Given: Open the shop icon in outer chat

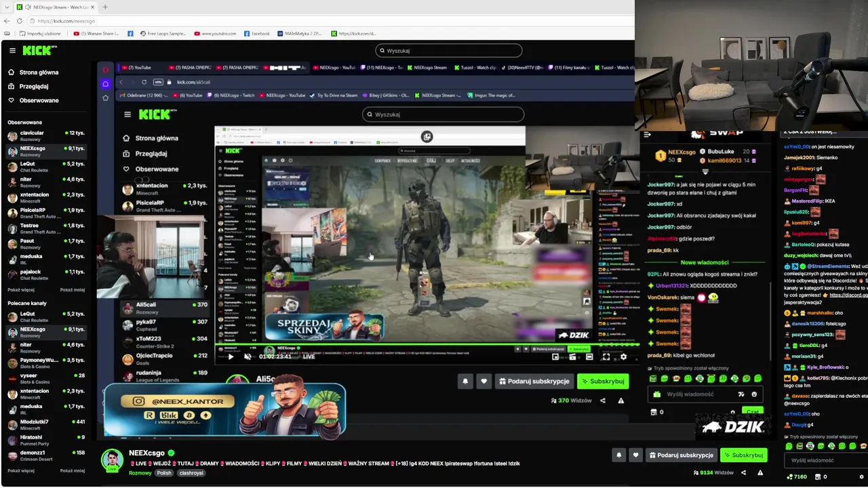Looking at the screenshot, I should pyautogui.click(x=818, y=476).
